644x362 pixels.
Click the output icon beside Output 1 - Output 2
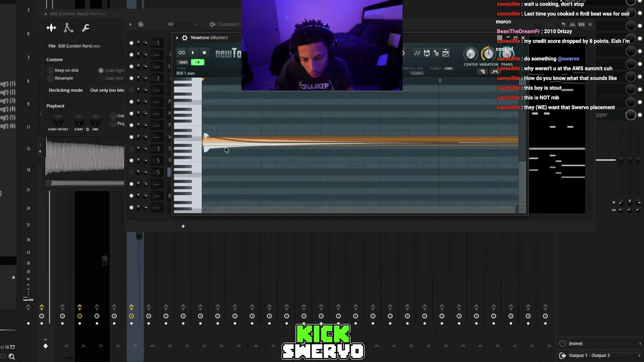click(x=562, y=355)
